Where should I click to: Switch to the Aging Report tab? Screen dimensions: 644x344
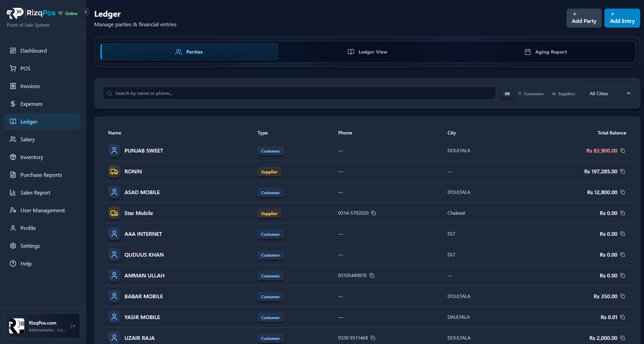click(x=546, y=52)
